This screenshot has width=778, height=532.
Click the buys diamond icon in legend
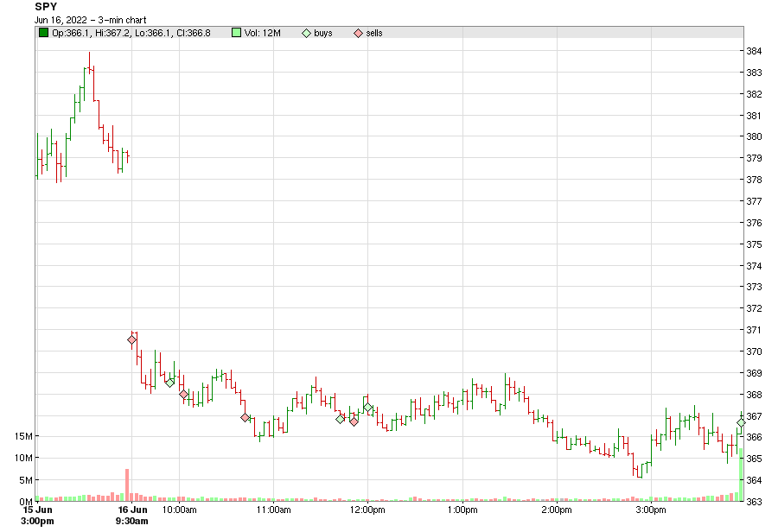pos(307,33)
